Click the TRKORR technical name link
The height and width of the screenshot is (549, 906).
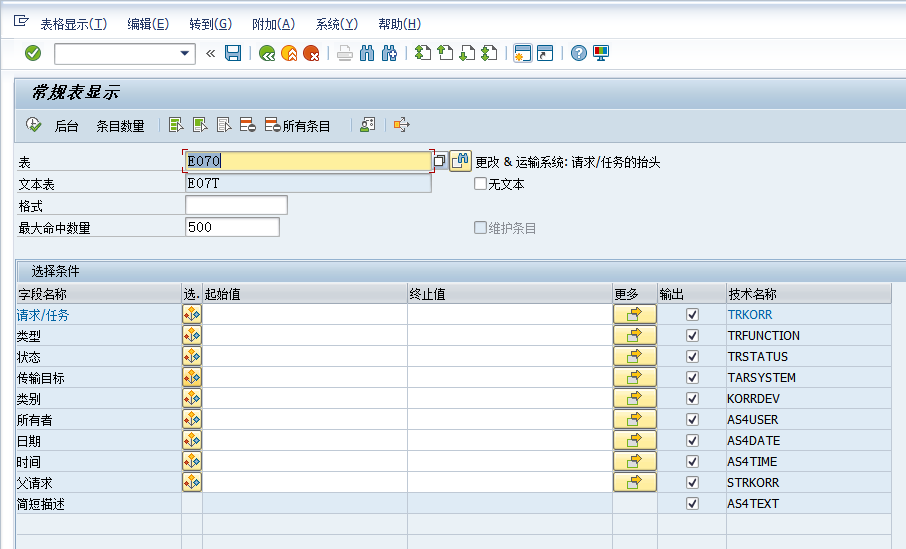[750, 315]
